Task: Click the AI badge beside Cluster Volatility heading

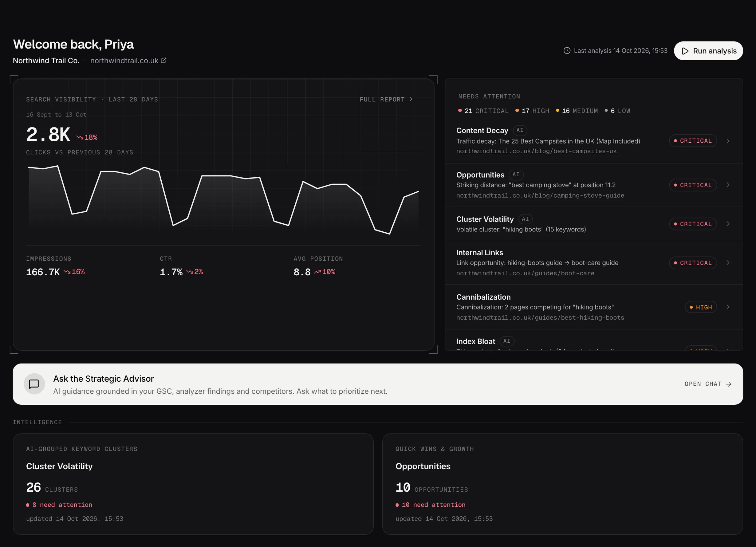Action: pos(525,219)
